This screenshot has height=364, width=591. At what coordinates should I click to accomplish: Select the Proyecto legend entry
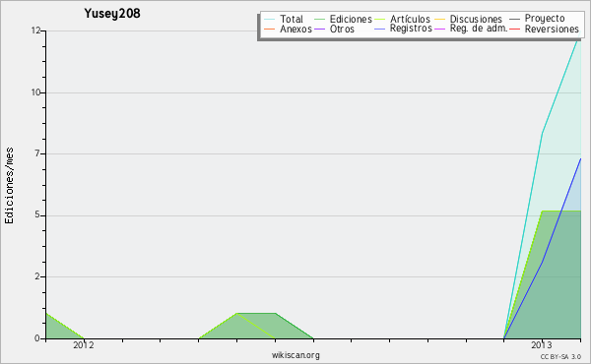tap(545, 19)
